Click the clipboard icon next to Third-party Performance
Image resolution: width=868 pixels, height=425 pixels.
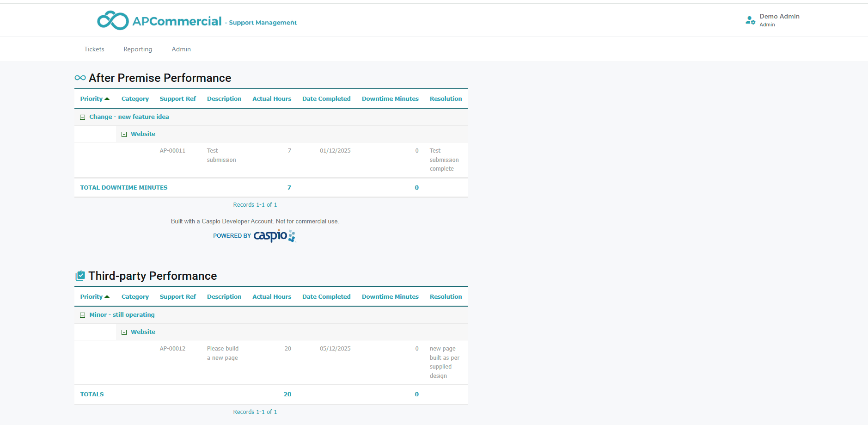80,275
